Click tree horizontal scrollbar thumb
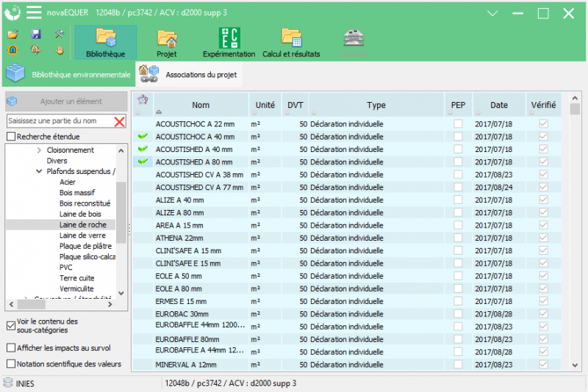The height and width of the screenshot is (392, 588). (31, 305)
